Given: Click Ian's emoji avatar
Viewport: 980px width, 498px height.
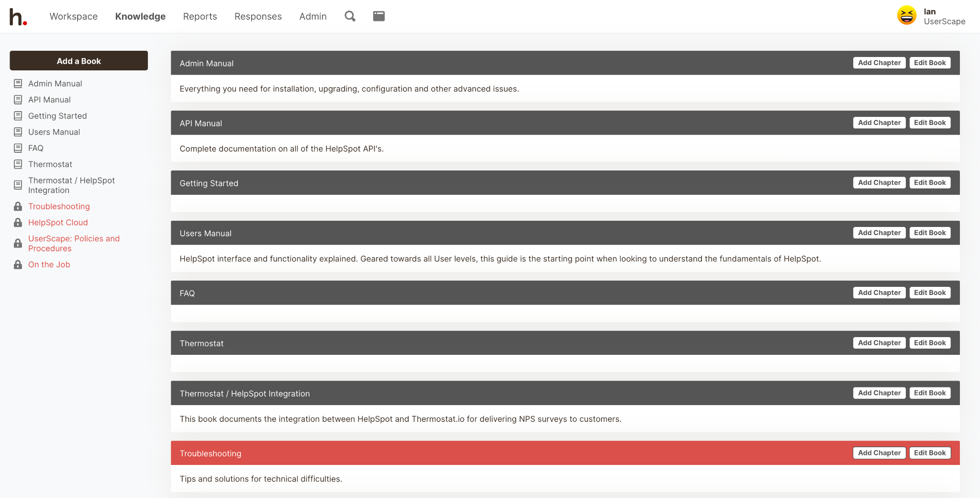Looking at the screenshot, I should (x=906, y=15).
